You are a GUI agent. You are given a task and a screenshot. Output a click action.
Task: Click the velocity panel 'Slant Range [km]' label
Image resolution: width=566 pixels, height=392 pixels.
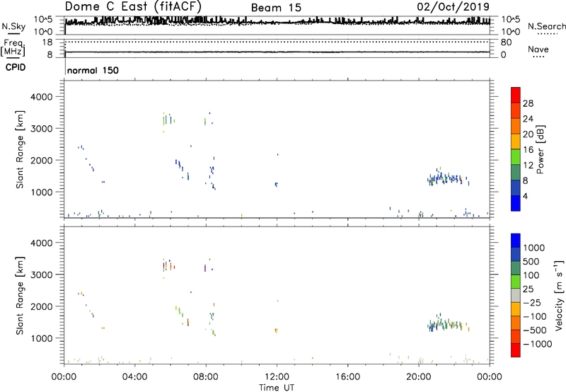pyautogui.click(x=21, y=296)
